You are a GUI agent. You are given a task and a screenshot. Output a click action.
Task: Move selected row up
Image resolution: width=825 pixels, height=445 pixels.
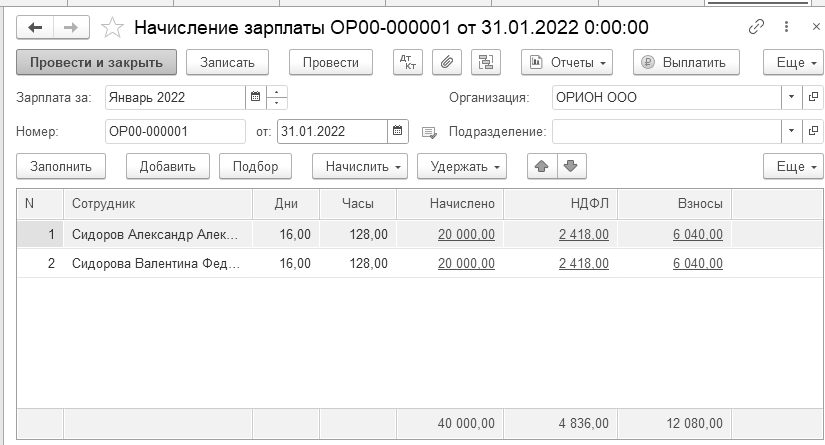543,166
